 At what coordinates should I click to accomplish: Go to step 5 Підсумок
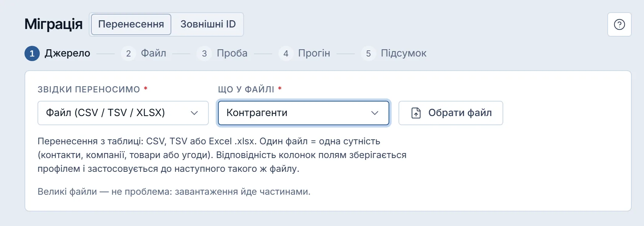coord(394,53)
